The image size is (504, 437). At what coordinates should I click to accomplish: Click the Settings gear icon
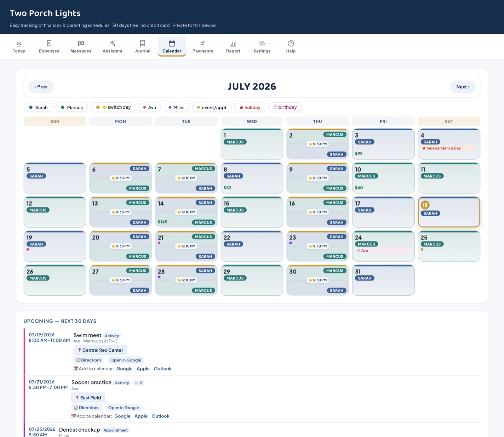click(262, 43)
